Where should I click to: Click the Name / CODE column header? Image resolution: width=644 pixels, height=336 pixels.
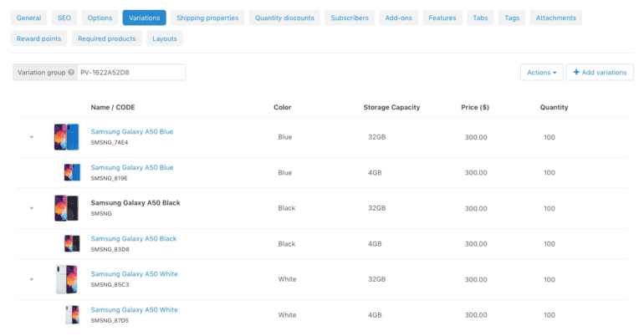coord(113,107)
